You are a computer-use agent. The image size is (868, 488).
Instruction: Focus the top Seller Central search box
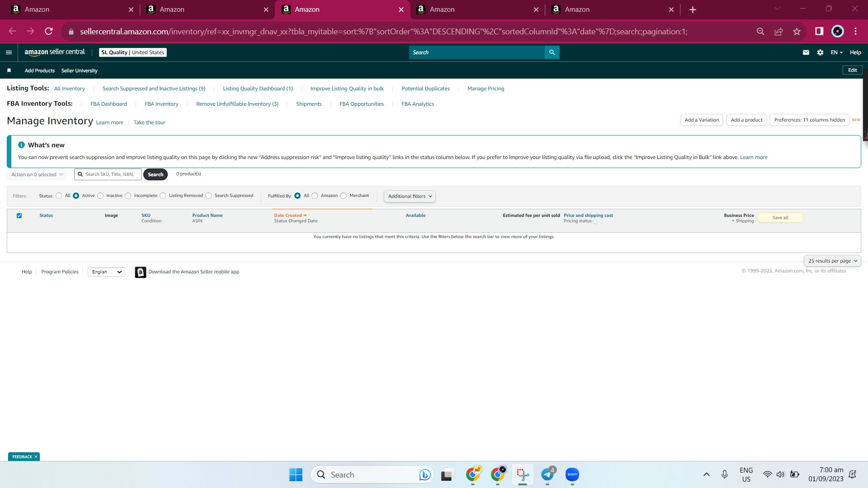[477, 52]
